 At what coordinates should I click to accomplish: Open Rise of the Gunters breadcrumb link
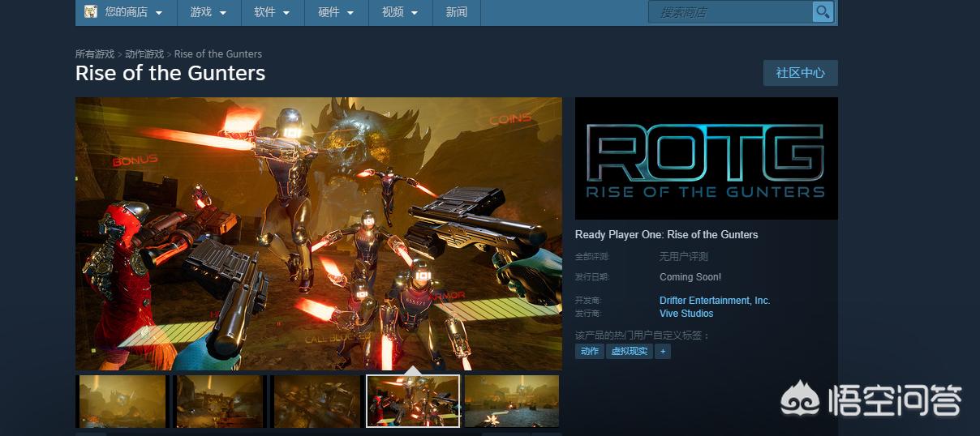pyautogui.click(x=218, y=54)
